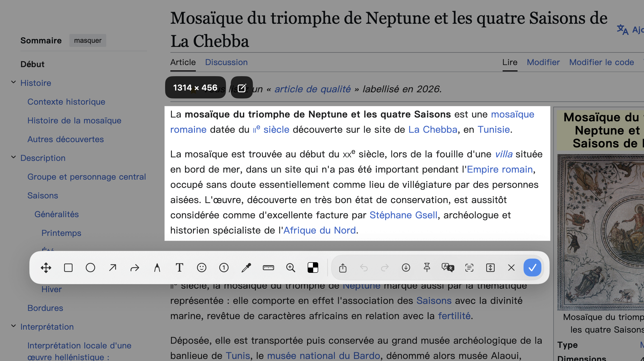Start scrolling long screenshot capture
Image resolution: width=644 pixels, height=361 pixels.
click(x=490, y=268)
